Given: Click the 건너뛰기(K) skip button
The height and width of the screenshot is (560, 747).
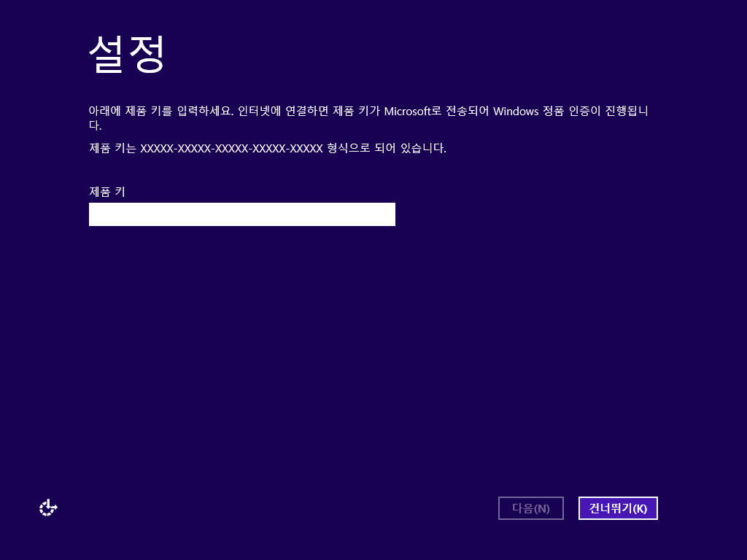Looking at the screenshot, I should [x=618, y=508].
